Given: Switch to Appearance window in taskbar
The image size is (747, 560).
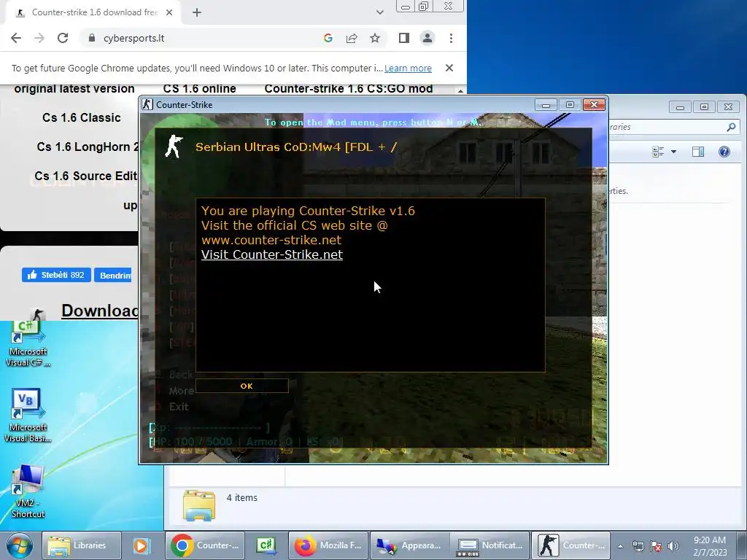Looking at the screenshot, I should 410,545.
